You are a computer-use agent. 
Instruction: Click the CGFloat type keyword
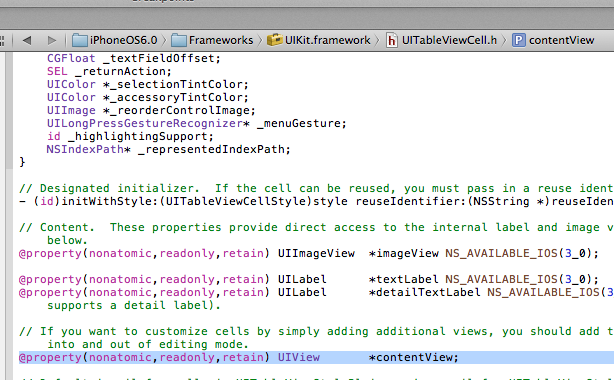point(71,58)
